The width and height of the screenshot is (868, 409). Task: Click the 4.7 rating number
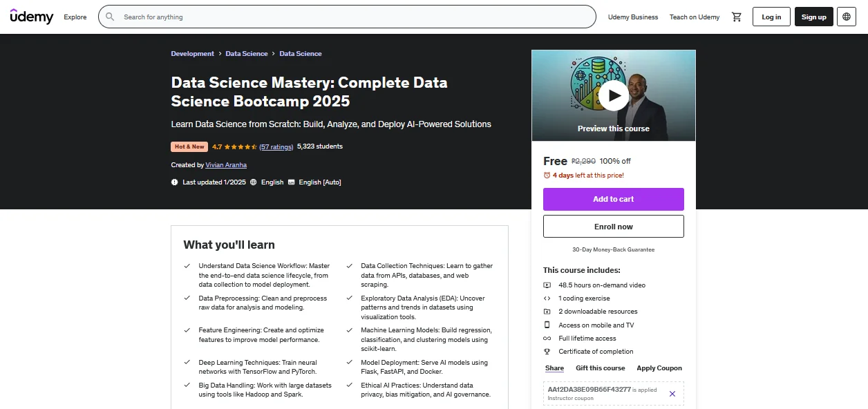[217, 146]
